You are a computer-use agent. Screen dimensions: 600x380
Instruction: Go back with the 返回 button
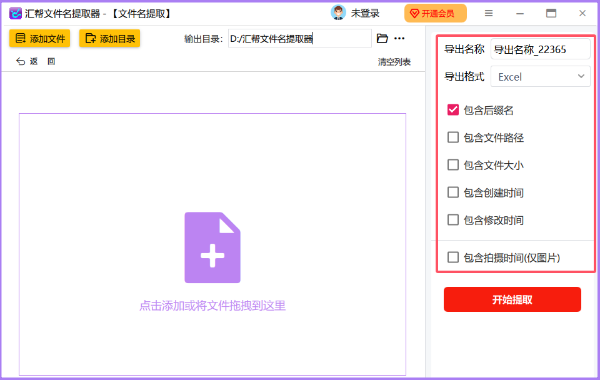[x=35, y=62]
